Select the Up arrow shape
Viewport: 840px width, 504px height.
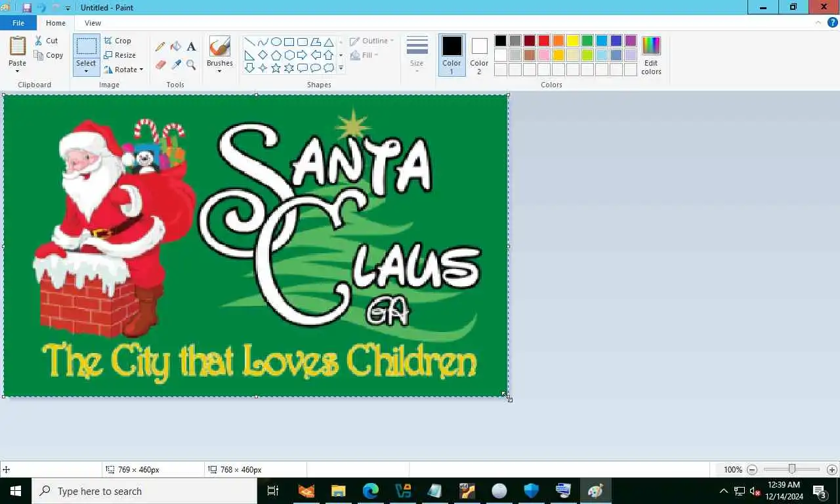click(329, 55)
